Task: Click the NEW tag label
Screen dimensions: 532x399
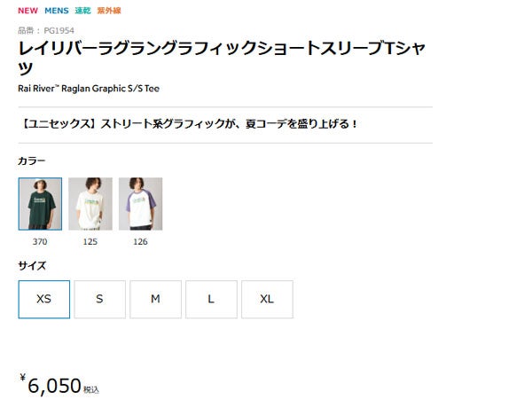Action: pos(27,11)
